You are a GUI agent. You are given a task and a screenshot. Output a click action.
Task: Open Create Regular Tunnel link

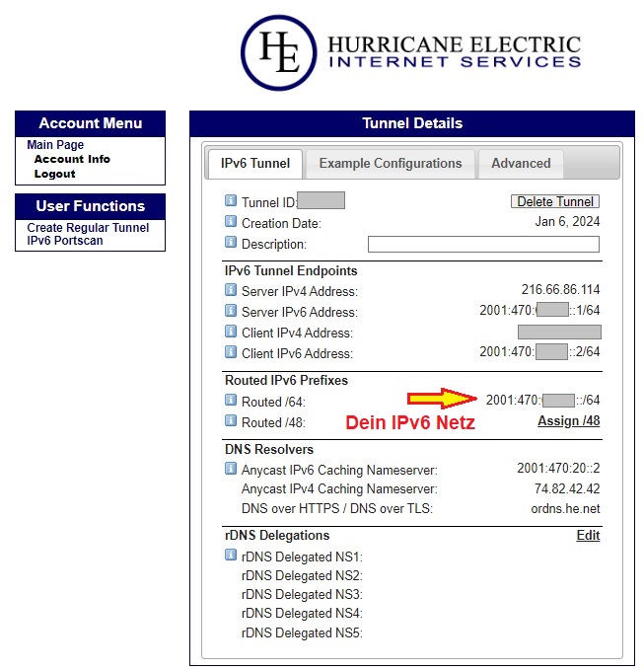(88, 228)
